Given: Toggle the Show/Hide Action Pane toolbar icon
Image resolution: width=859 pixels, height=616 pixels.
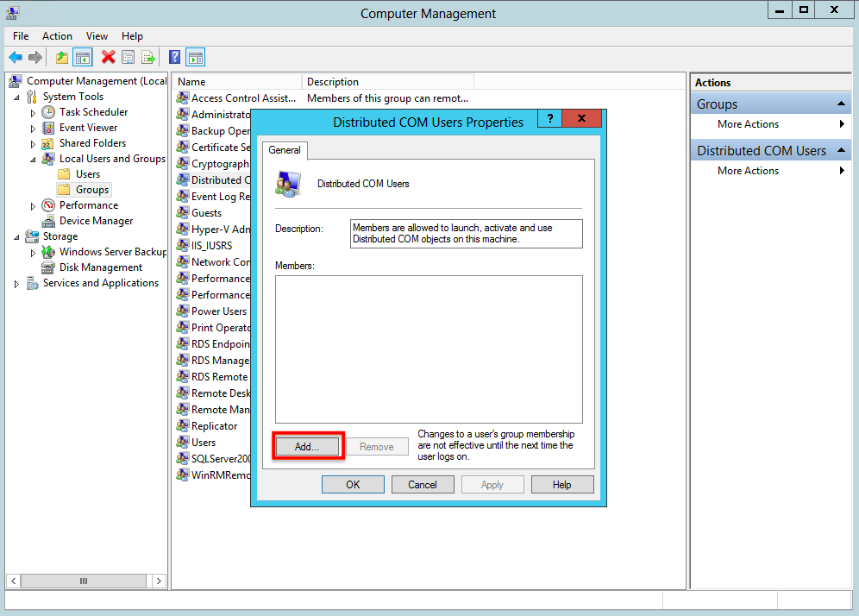Looking at the screenshot, I should click(x=196, y=57).
